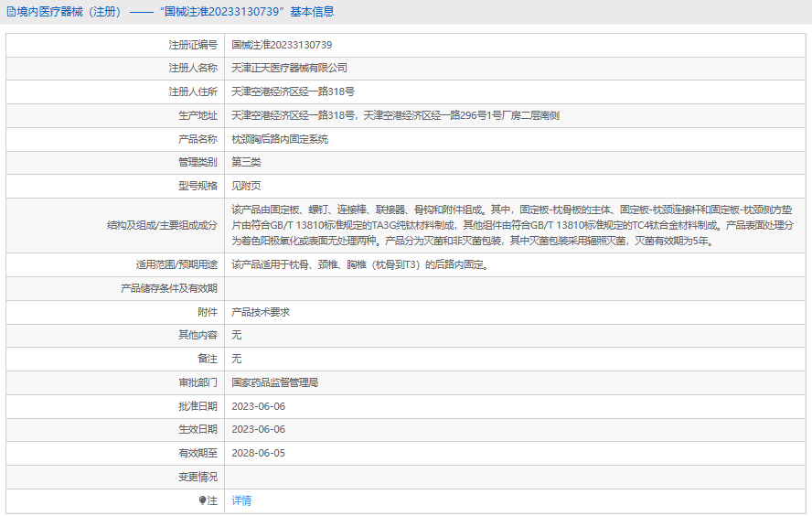Click management category value 第三类
The width and height of the screenshot is (812, 516).
(246, 162)
